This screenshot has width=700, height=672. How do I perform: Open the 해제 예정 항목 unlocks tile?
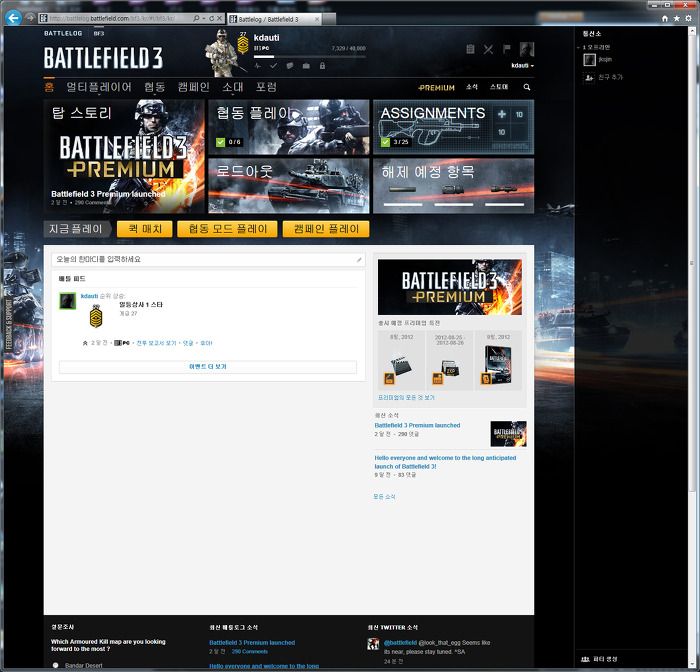[454, 186]
